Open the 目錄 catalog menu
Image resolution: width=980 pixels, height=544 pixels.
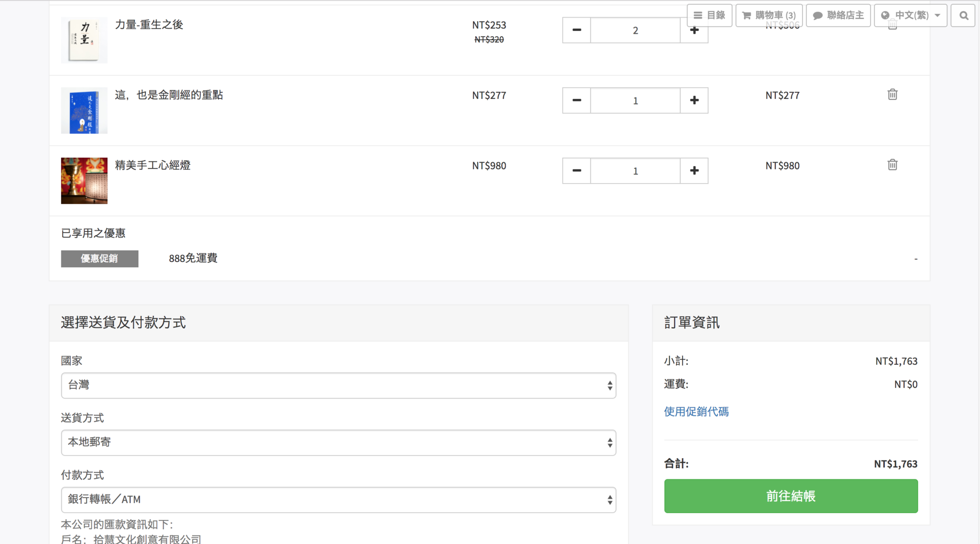click(x=709, y=15)
